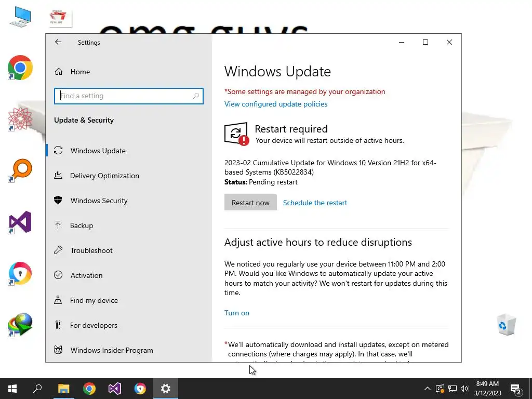Click the taskbar clock showing 8:49 AM
Viewport: 532px width, 399px height.
487,389
